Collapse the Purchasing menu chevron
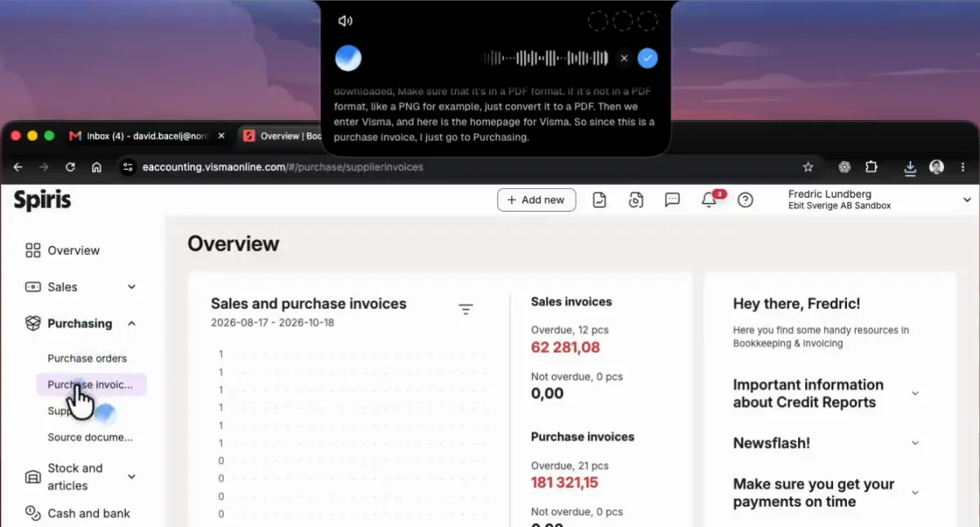The height and width of the screenshot is (527, 980). (x=131, y=324)
